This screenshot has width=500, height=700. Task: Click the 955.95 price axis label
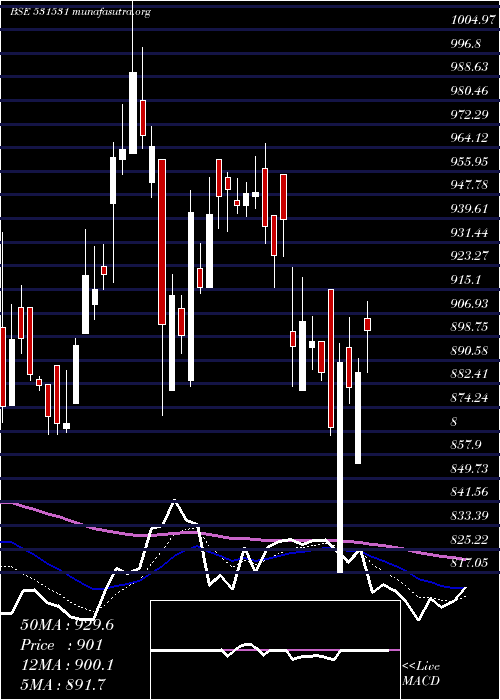pyautogui.click(x=470, y=161)
